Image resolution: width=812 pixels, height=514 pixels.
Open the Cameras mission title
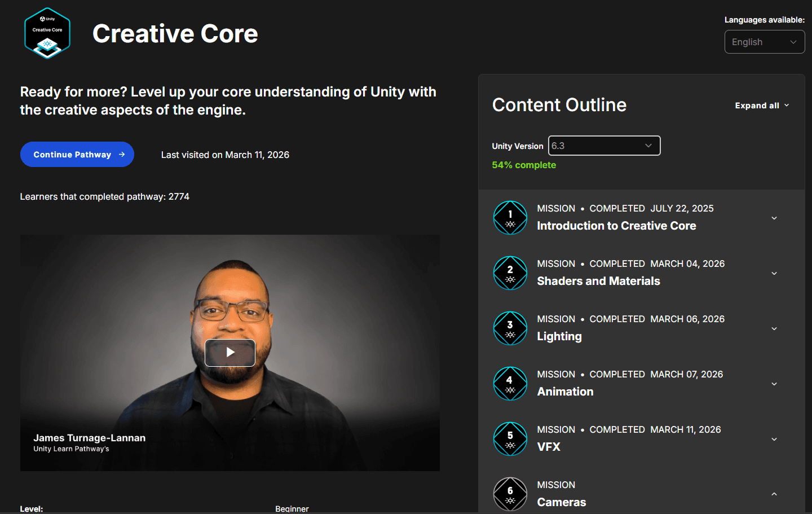(x=562, y=502)
